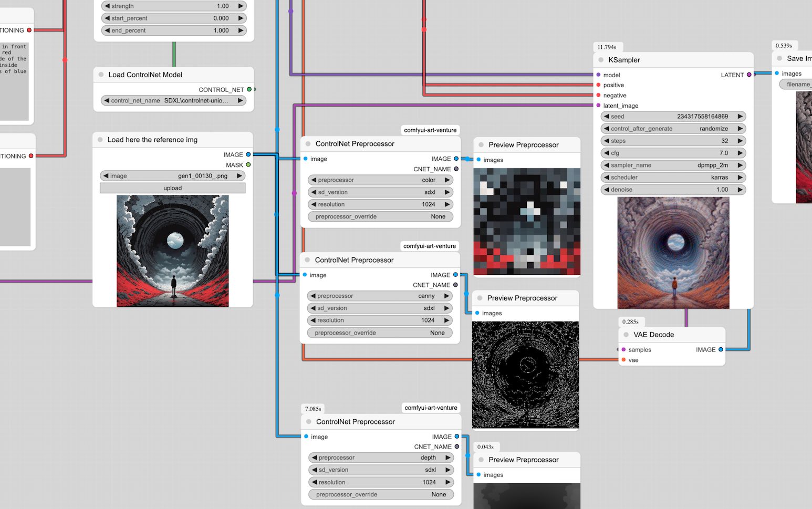Click the VAE Decode samples input socket
The height and width of the screenshot is (509, 812).
point(623,349)
